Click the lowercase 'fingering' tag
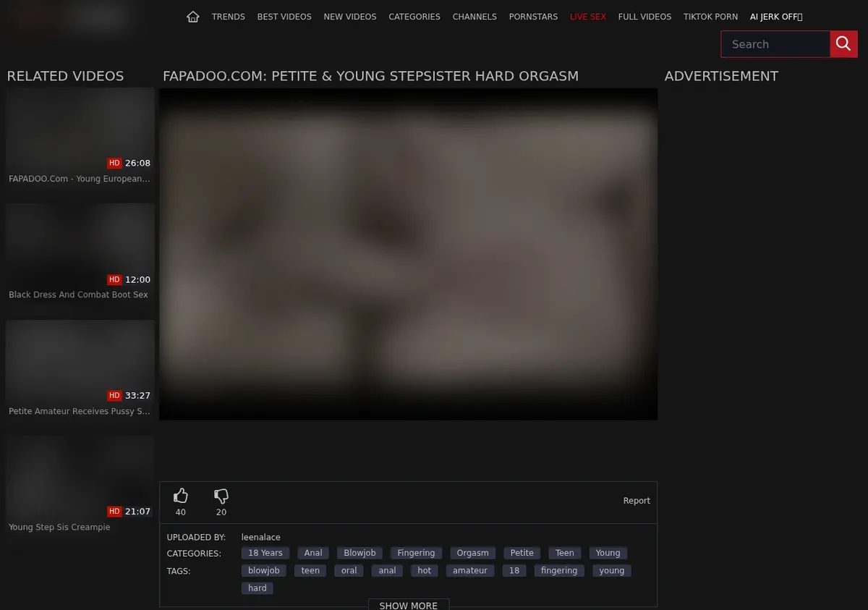868x610 pixels. point(559,571)
